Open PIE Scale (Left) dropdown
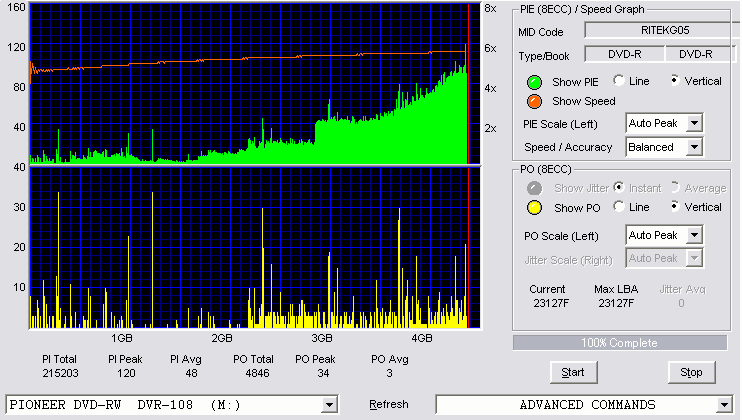This screenshot has width=742, height=420. (694, 123)
